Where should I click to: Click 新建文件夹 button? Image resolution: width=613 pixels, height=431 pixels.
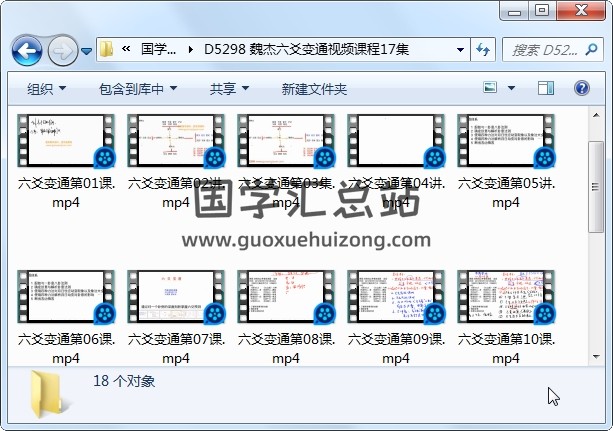[x=314, y=89]
